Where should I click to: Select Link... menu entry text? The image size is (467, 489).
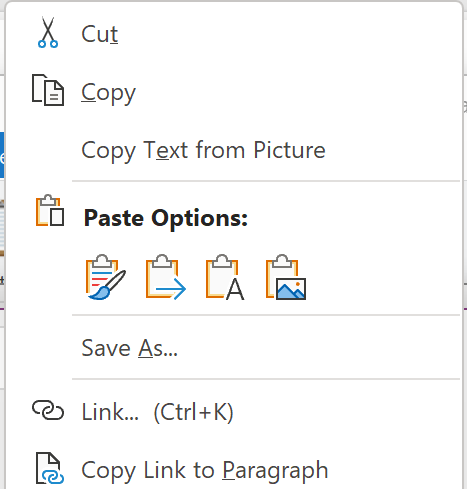tap(110, 412)
